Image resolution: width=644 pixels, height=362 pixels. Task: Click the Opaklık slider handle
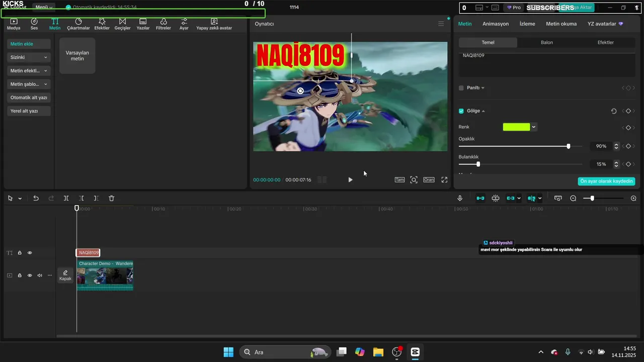[x=569, y=146]
